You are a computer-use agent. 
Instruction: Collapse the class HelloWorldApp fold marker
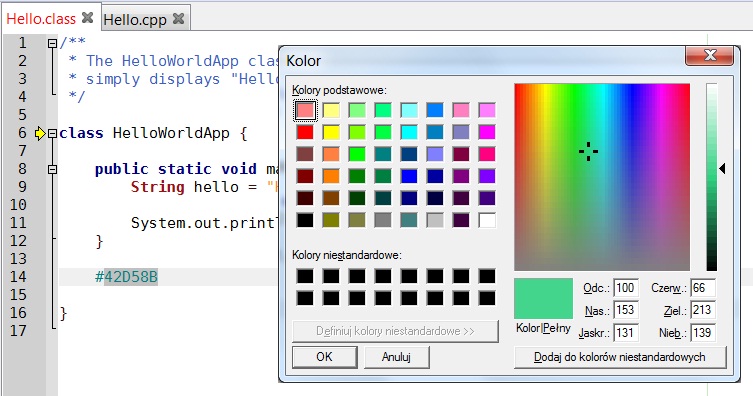(52, 133)
